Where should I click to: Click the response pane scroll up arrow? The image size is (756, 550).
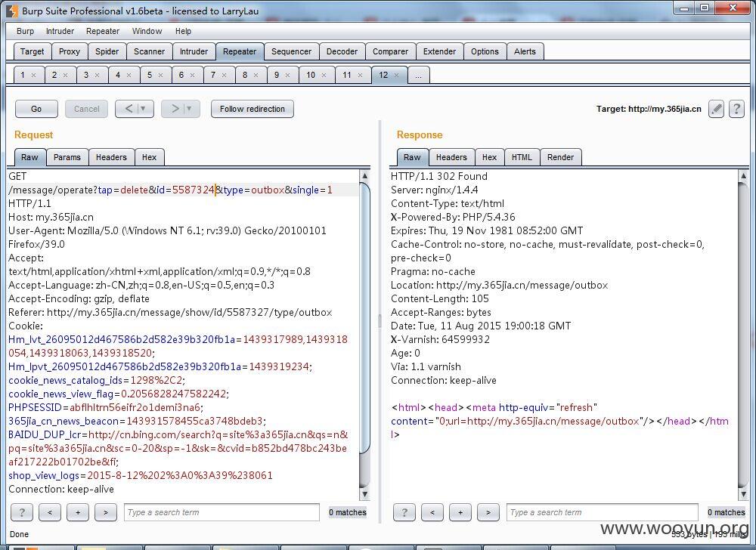point(743,176)
